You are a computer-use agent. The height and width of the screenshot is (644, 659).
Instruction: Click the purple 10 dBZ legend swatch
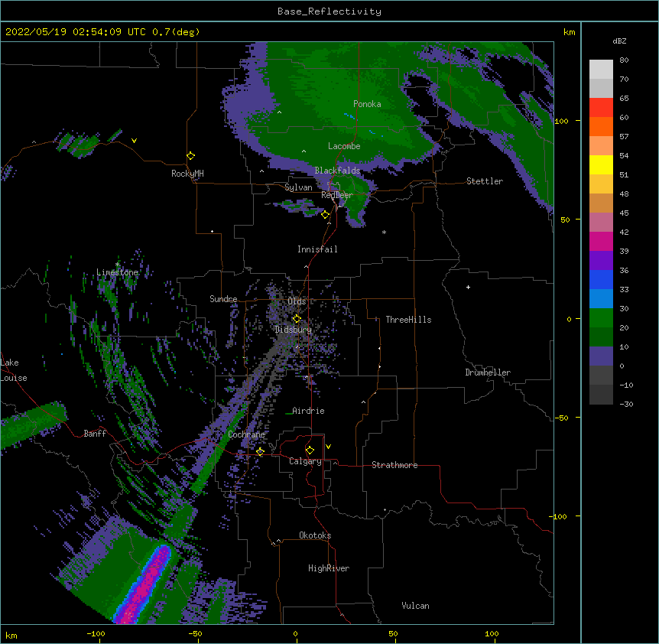[x=601, y=356]
